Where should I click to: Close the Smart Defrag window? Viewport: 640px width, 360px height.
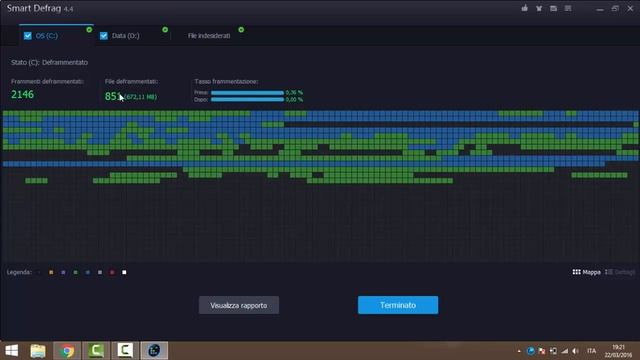[630, 8]
